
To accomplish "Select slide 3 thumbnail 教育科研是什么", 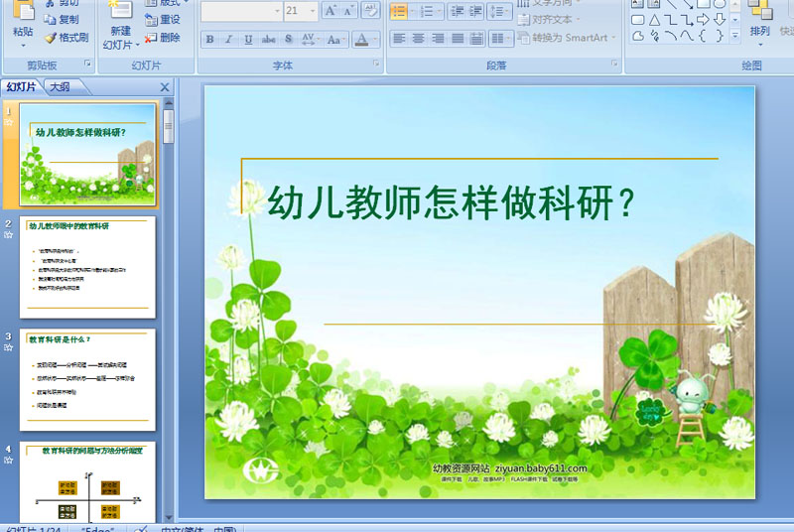I will pos(87,365).
